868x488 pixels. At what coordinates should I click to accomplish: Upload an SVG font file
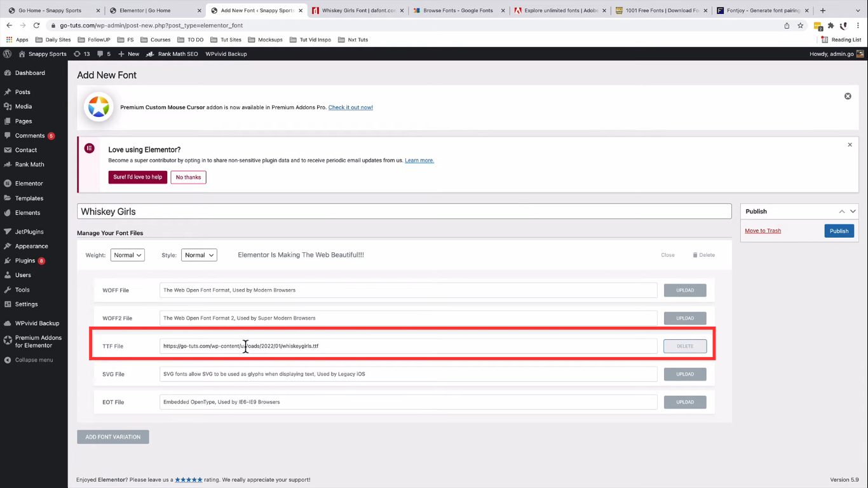click(685, 374)
